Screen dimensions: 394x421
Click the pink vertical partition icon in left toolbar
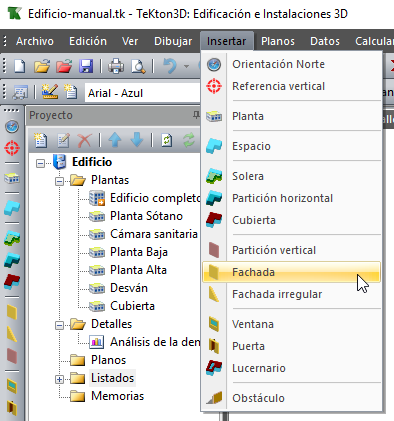(x=12, y=355)
